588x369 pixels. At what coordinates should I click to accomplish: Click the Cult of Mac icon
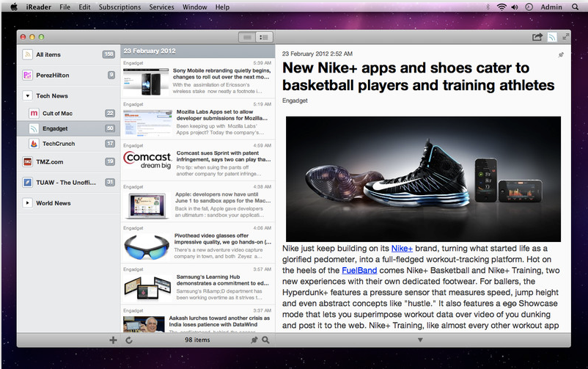pyautogui.click(x=34, y=113)
